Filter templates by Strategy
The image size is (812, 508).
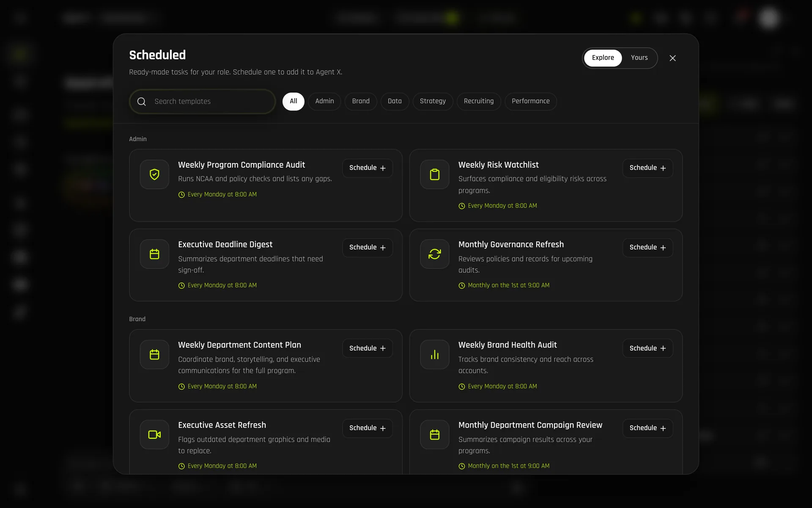(x=433, y=102)
